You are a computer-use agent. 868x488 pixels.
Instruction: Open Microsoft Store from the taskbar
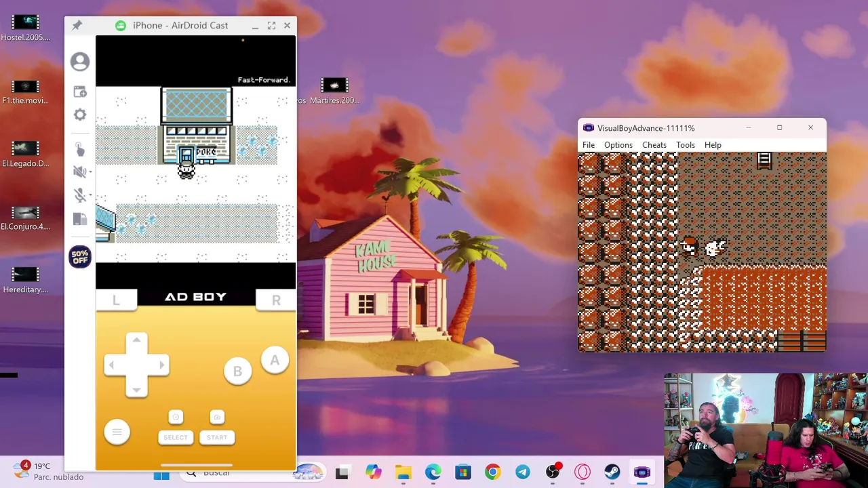463,472
